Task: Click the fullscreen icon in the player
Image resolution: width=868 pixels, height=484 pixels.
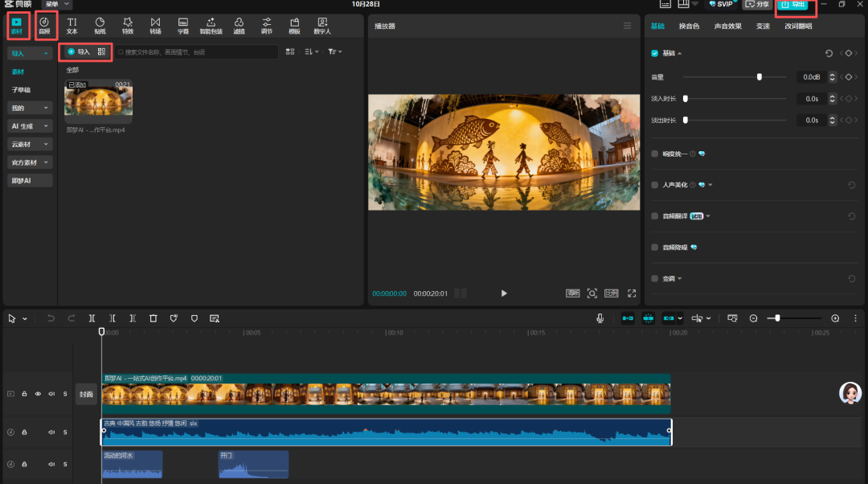Action: click(x=632, y=293)
